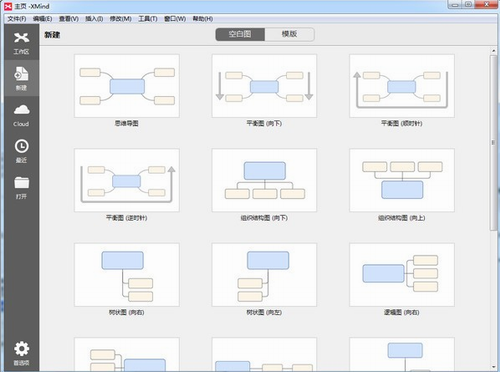Choose the 逻辑图 (向右) thumbnail
Image resolution: width=500 pixels, height=372 pixels.
402,275
